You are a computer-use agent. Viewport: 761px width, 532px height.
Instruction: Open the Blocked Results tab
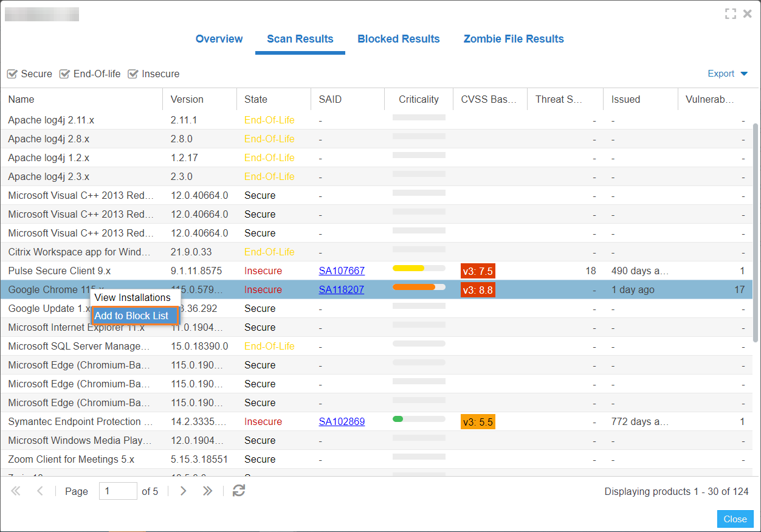pos(399,39)
